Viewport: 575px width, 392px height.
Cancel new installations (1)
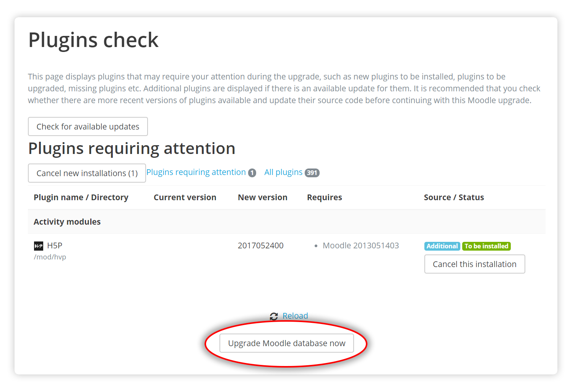[x=87, y=173]
